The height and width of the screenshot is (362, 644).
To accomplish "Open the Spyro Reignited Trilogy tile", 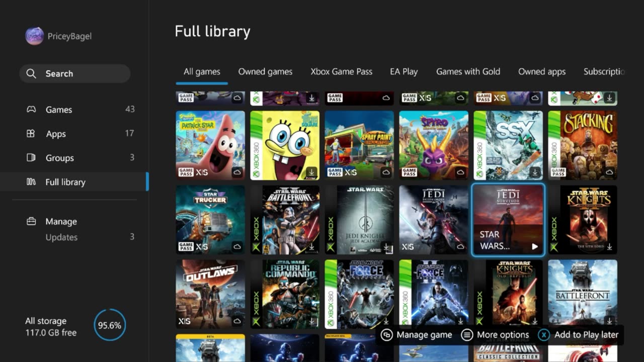I will tap(434, 145).
